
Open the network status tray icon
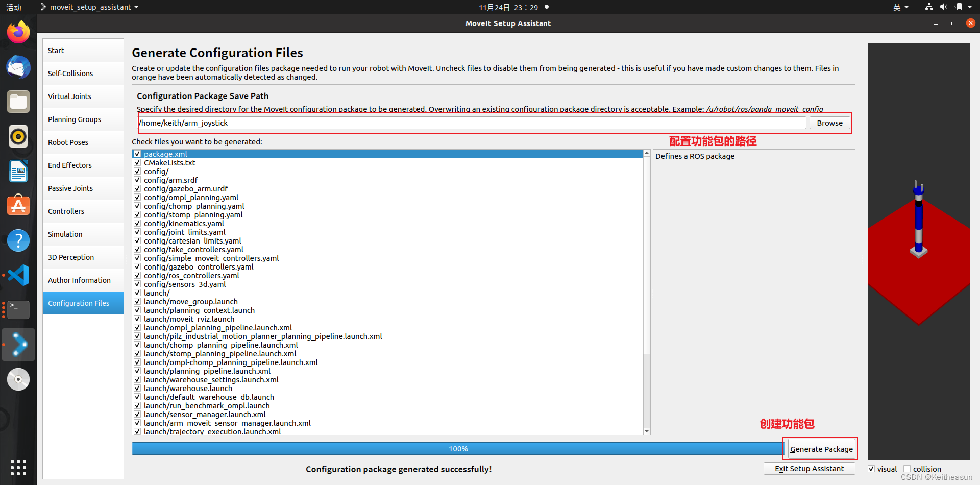(928, 7)
